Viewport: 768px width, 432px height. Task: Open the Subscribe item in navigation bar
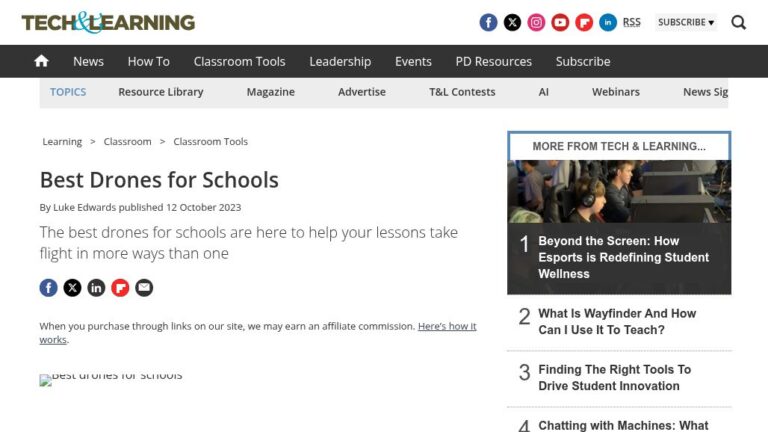click(x=583, y=62)
